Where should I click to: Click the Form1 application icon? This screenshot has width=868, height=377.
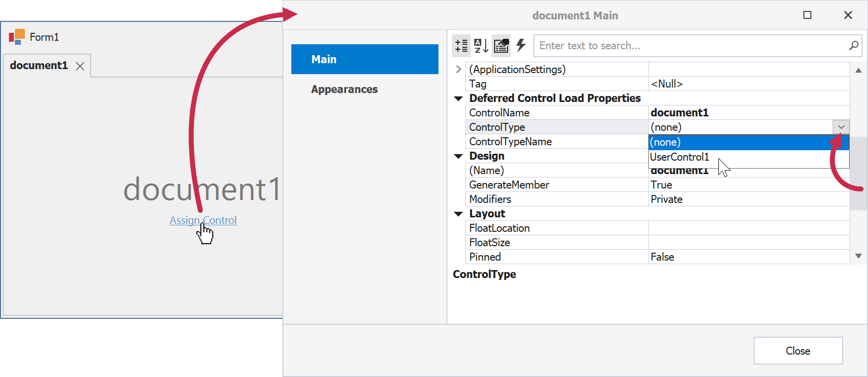point(17,37)
